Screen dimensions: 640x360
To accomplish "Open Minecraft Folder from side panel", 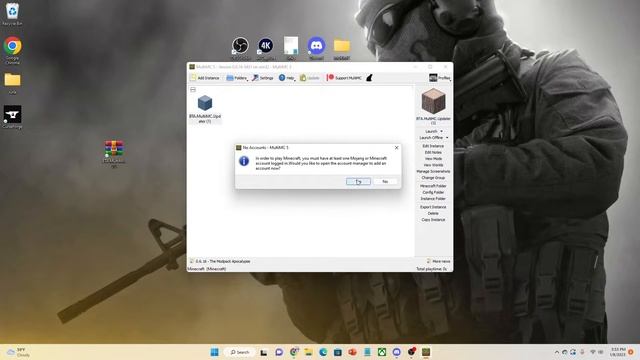I will 433,186.
